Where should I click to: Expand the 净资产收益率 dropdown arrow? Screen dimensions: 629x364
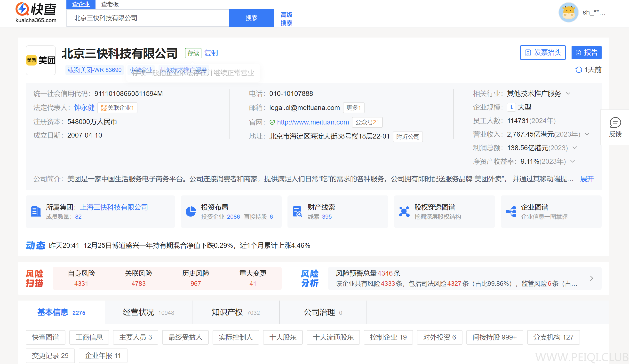[x=573, y=161]
